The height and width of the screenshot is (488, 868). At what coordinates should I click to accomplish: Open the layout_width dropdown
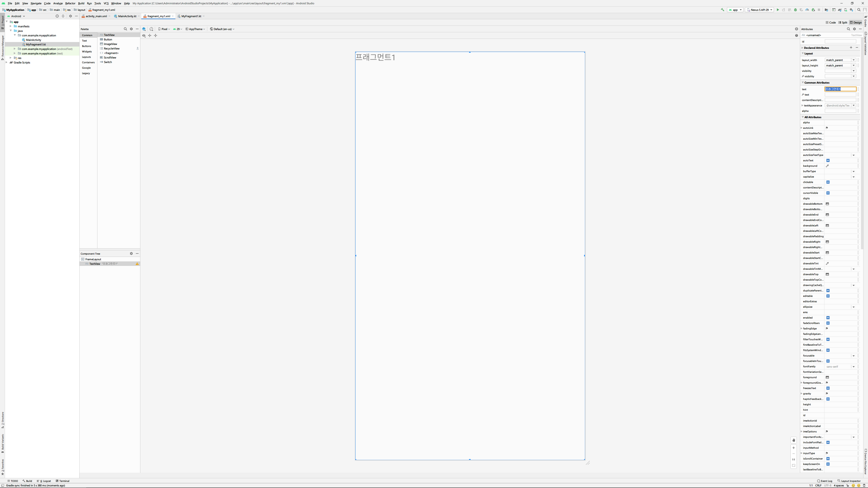(854, 60)
